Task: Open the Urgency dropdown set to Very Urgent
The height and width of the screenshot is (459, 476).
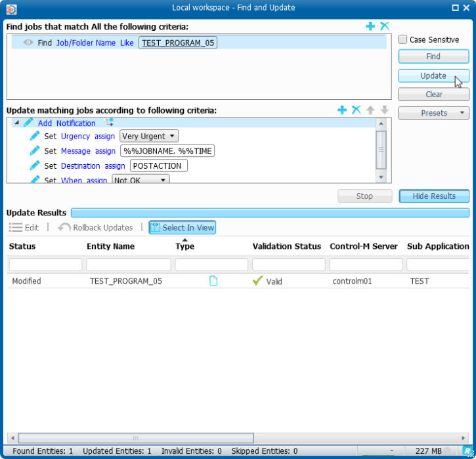Action: point(149,137)
